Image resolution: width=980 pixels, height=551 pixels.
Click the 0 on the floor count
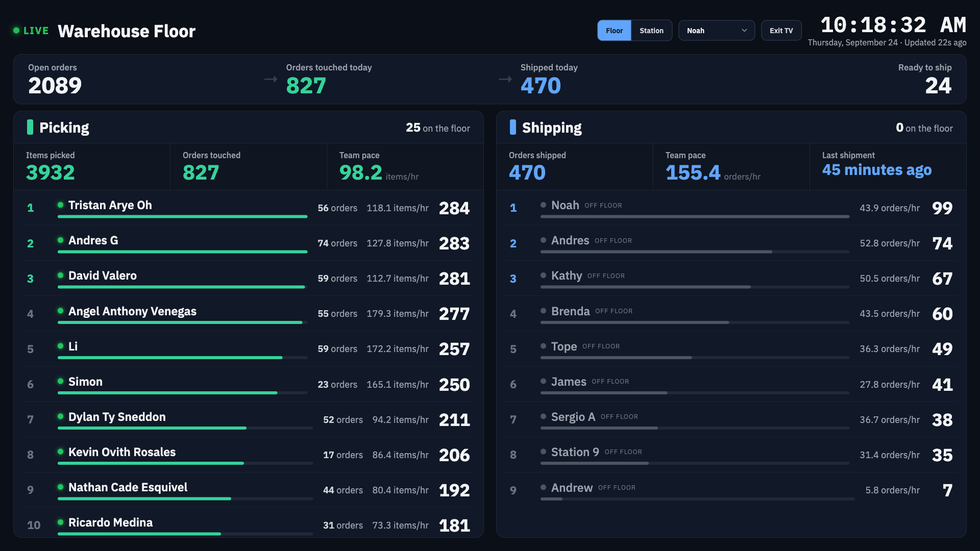click(924, 128)
